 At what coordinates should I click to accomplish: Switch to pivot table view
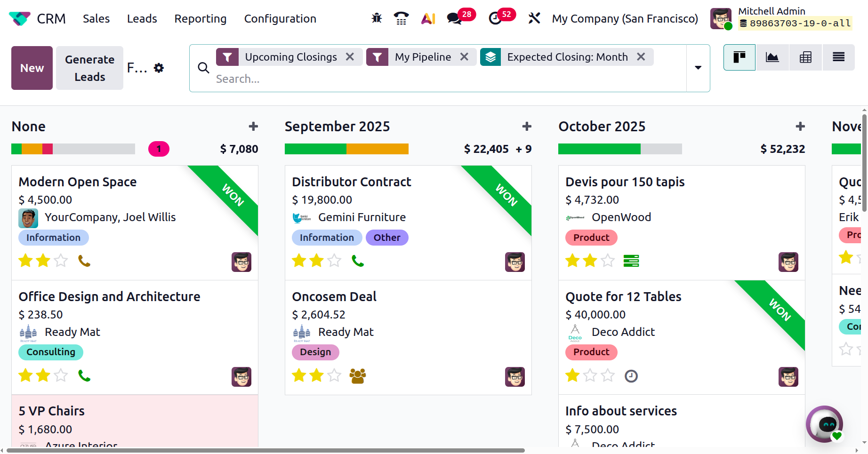point(805,57)
